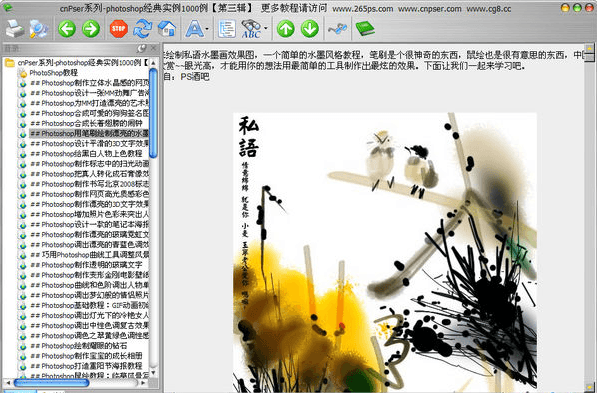Open Photoshop合成长着翅膀的闹钟 topic
This screenshot has height=393, width=597.
[86, 123]
